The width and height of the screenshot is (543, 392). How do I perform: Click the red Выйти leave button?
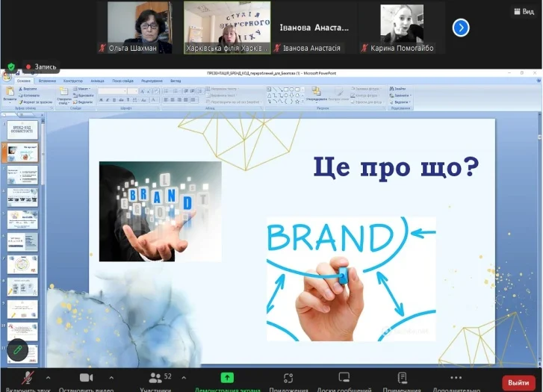click(x=518, y=382)
